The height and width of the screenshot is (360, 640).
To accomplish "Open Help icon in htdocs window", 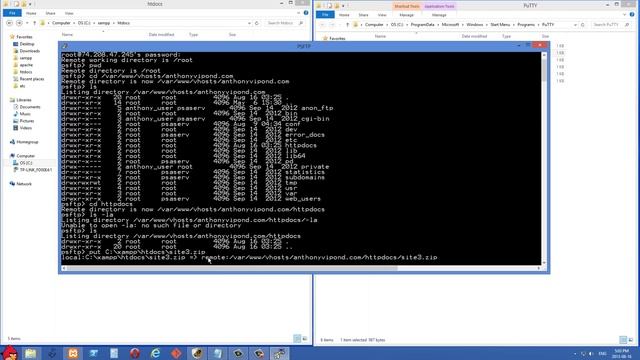I will tap(306, 13).
